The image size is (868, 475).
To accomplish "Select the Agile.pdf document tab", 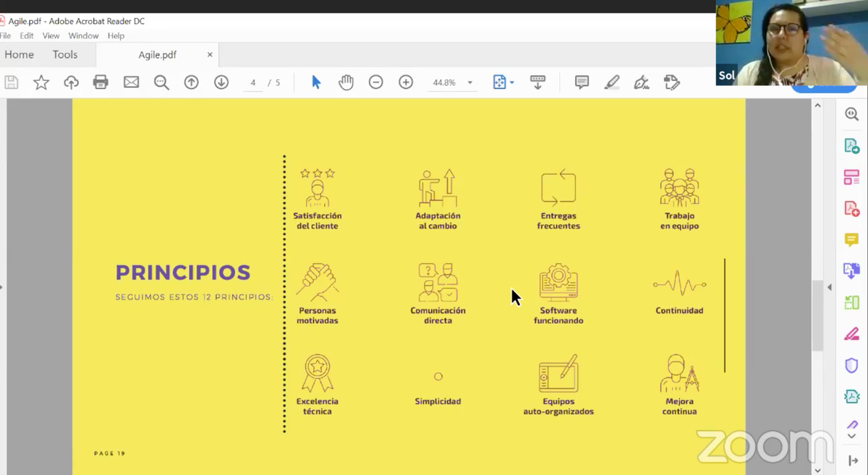I will tap(157, 54).
